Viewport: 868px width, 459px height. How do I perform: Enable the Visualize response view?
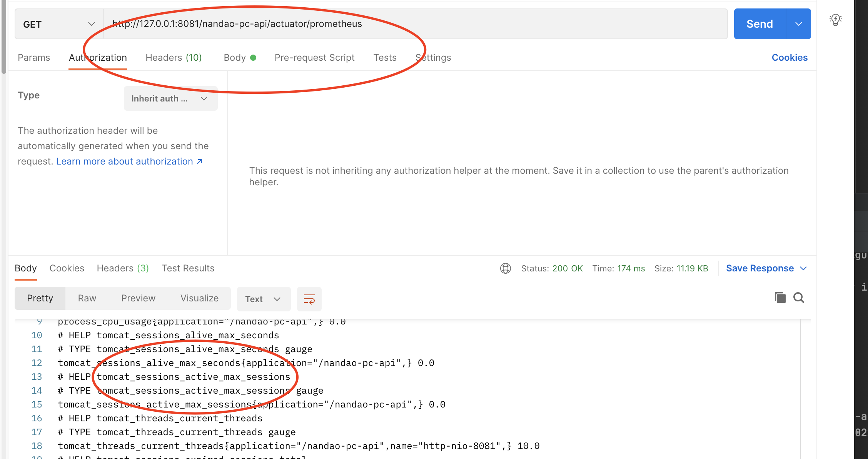(199, 298)
